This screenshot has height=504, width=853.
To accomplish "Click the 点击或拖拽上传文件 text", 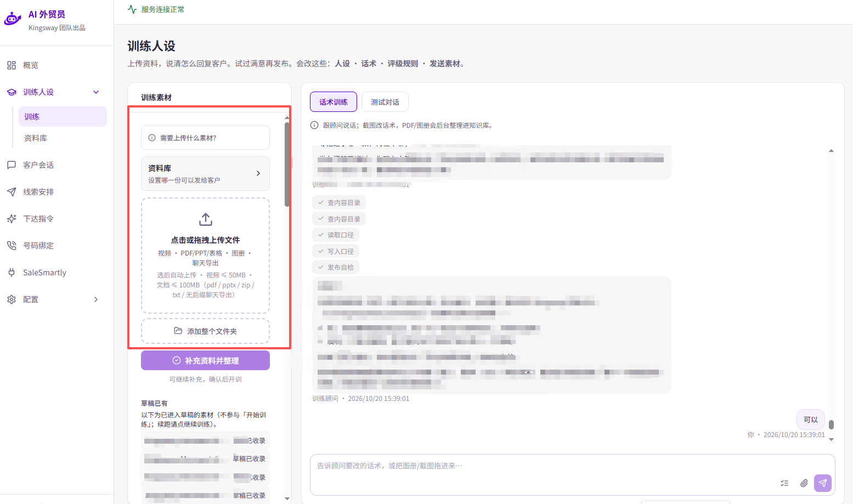I will pyautogui.click(x=205, y=240).
